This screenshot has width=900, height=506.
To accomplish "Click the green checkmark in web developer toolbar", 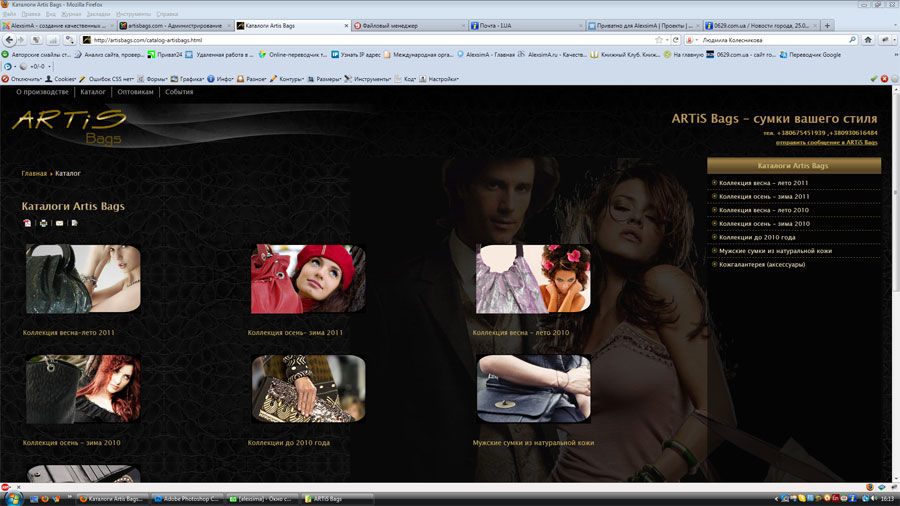I will pos(874,79).
